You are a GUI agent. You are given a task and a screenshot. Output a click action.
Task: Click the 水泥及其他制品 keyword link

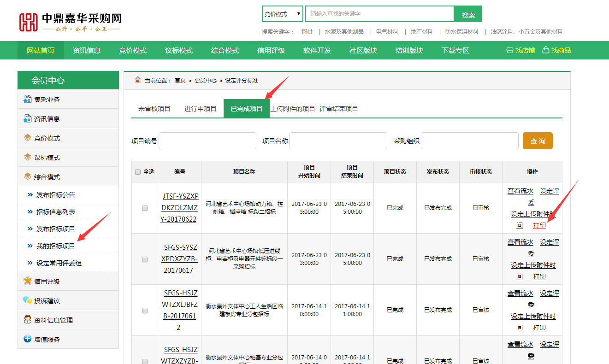[344, 32]
